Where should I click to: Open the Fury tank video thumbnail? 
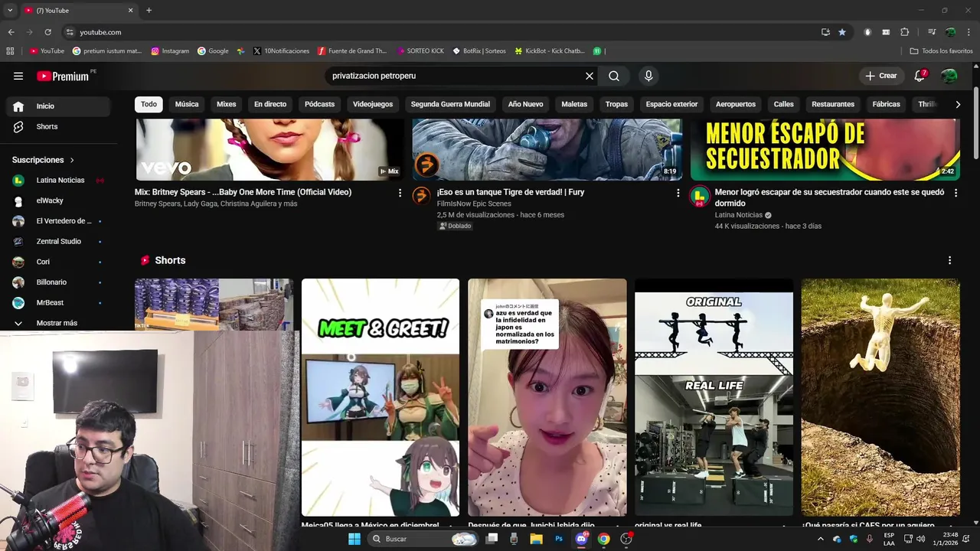pos(547,150)
